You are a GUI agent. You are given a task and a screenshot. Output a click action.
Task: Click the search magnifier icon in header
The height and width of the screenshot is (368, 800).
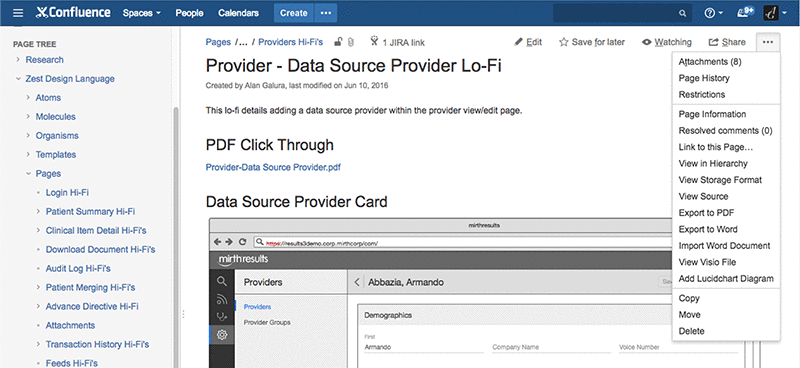tap(682, 14)
